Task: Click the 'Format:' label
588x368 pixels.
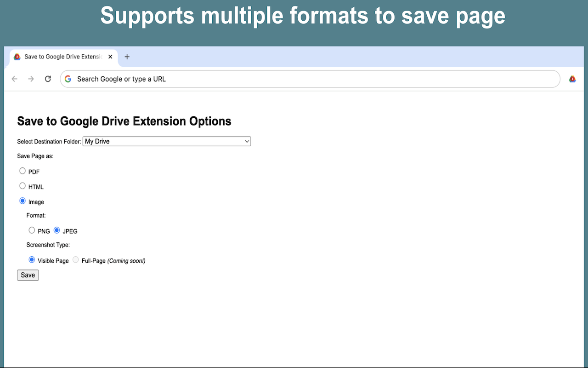Action: (36, 215)
